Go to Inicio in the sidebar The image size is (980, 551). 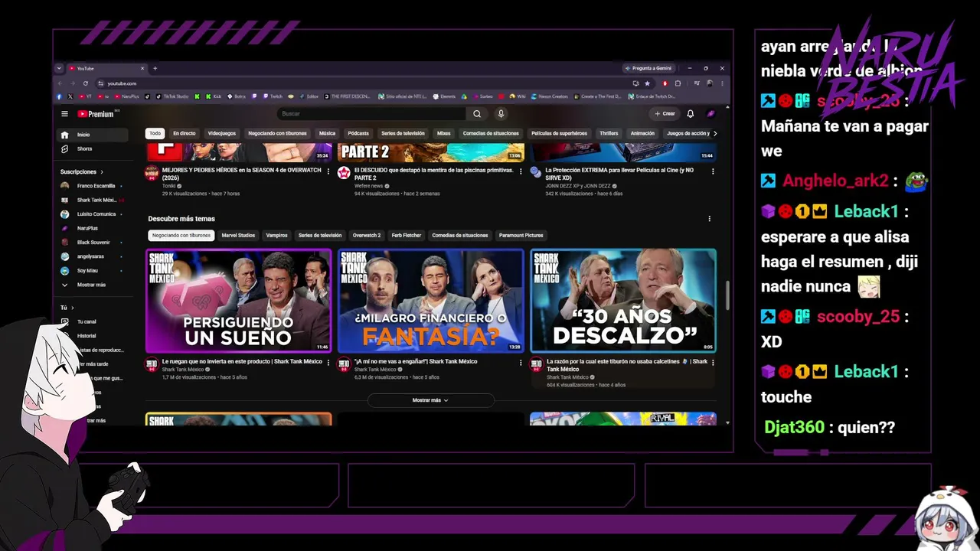tap(93, 135)
